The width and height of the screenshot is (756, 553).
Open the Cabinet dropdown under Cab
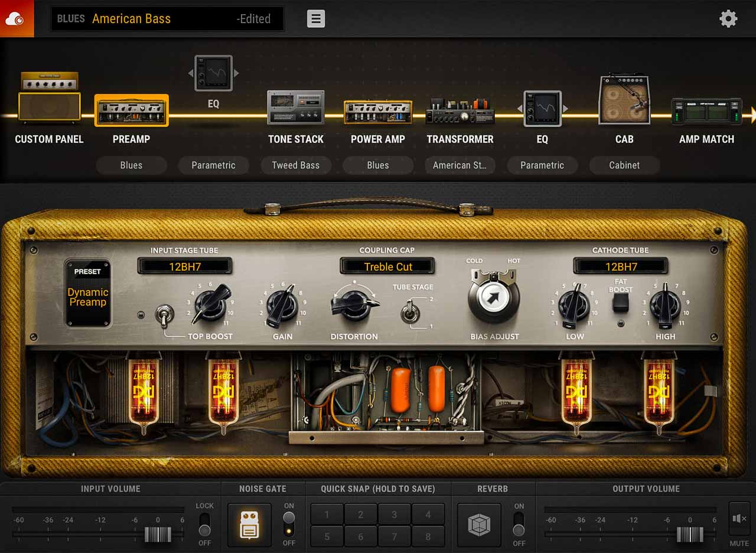point(624,165)
